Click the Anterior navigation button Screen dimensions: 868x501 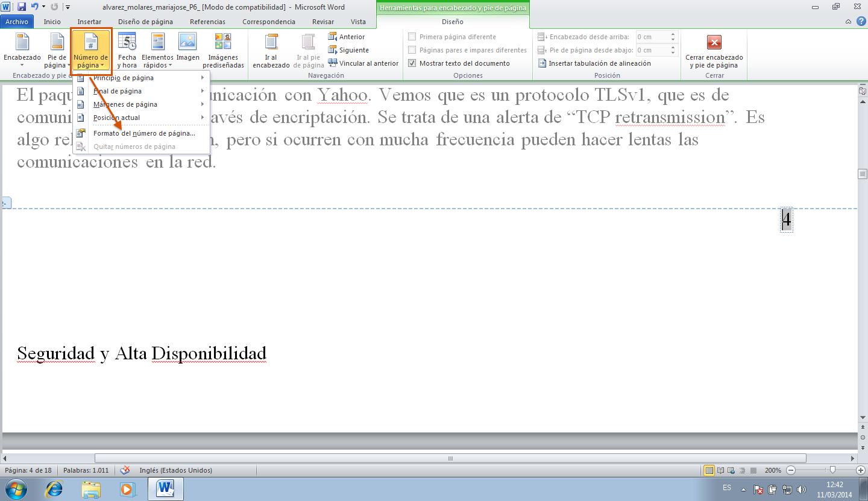tap(347, 37)
